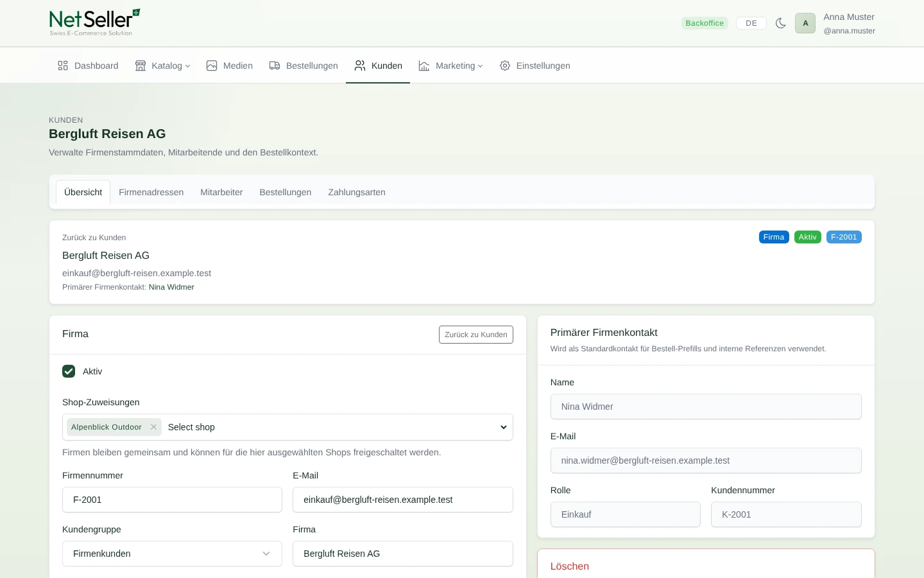Click the Medien image icon
Image resolution: width=924 pixels, height=578 pixels.
212,66
